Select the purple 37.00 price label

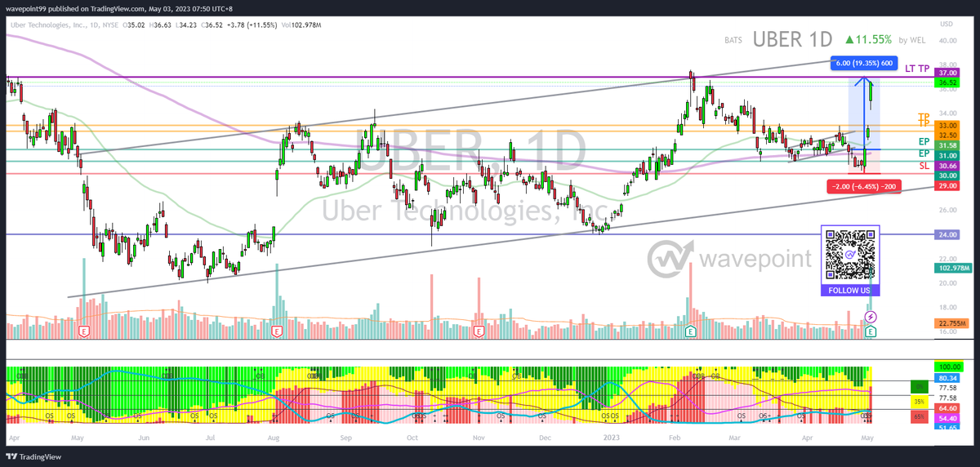(x=948, y=73)
